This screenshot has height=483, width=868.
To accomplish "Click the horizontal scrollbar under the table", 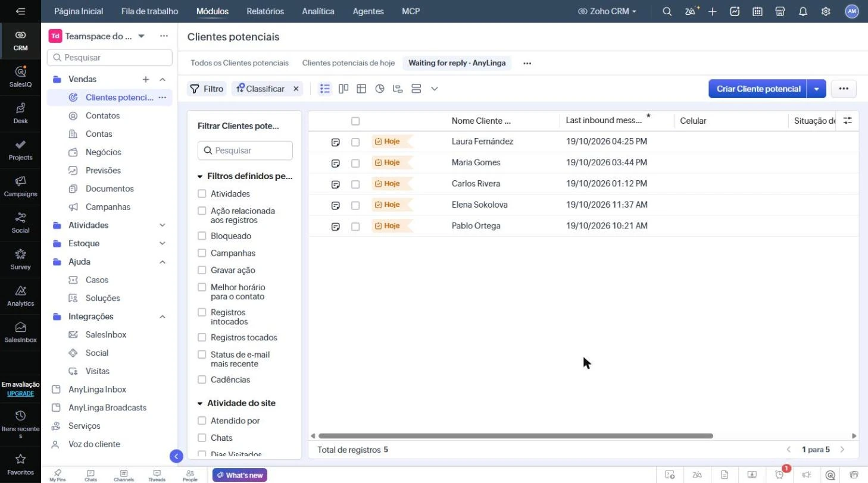I will [x=516, y=436].
